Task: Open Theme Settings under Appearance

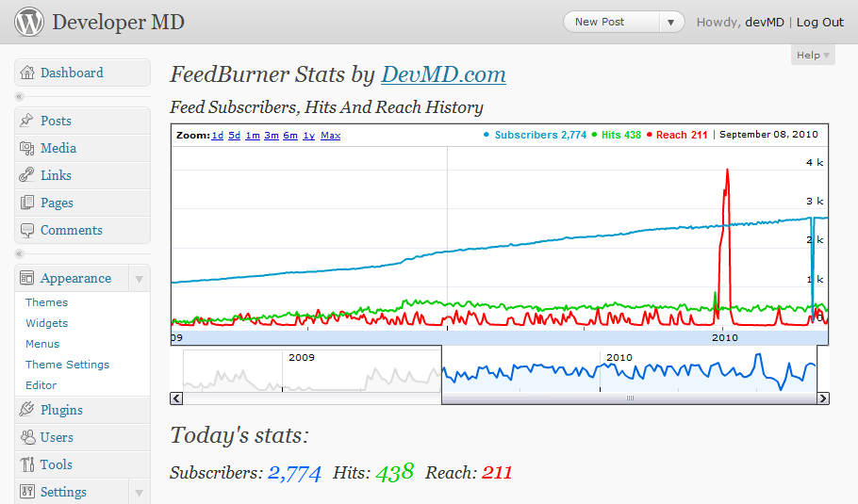Action: [x=67, y=365]
